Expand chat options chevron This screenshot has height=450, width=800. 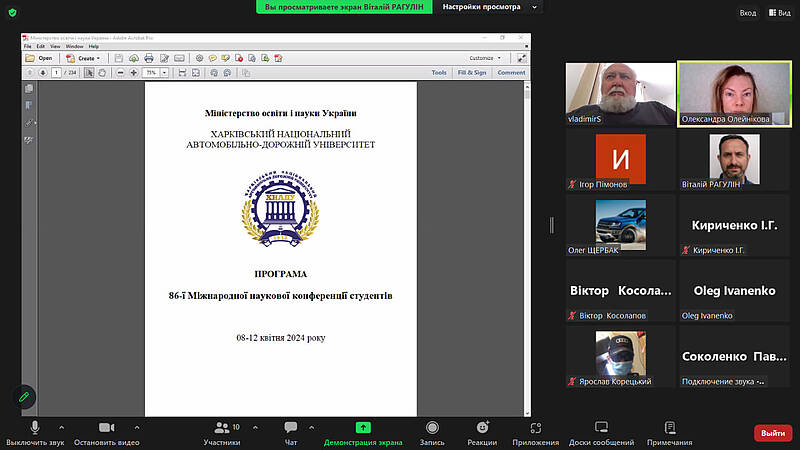coord(311,428)
